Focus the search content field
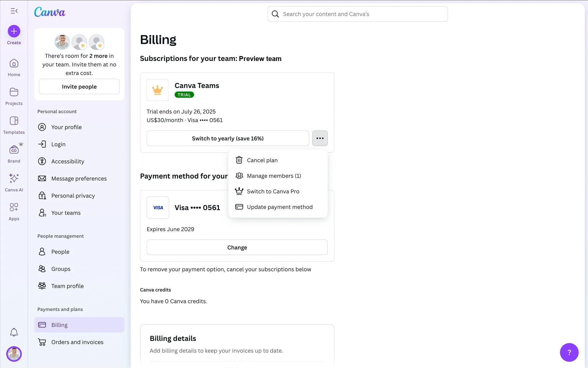Viewport: 588px width, 368px height. click(x=358, y=14)
